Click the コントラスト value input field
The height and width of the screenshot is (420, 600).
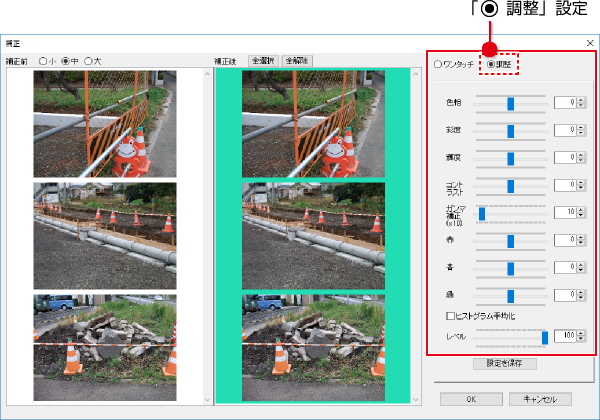point(565,185)
